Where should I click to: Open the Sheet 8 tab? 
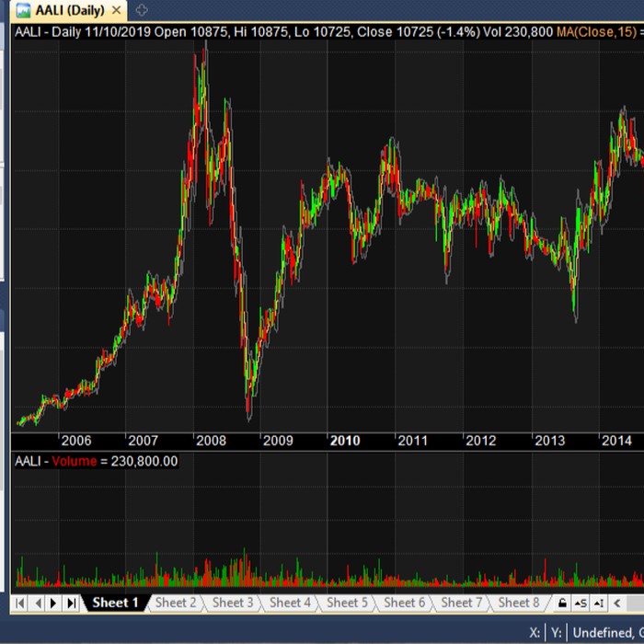(518, 603)
